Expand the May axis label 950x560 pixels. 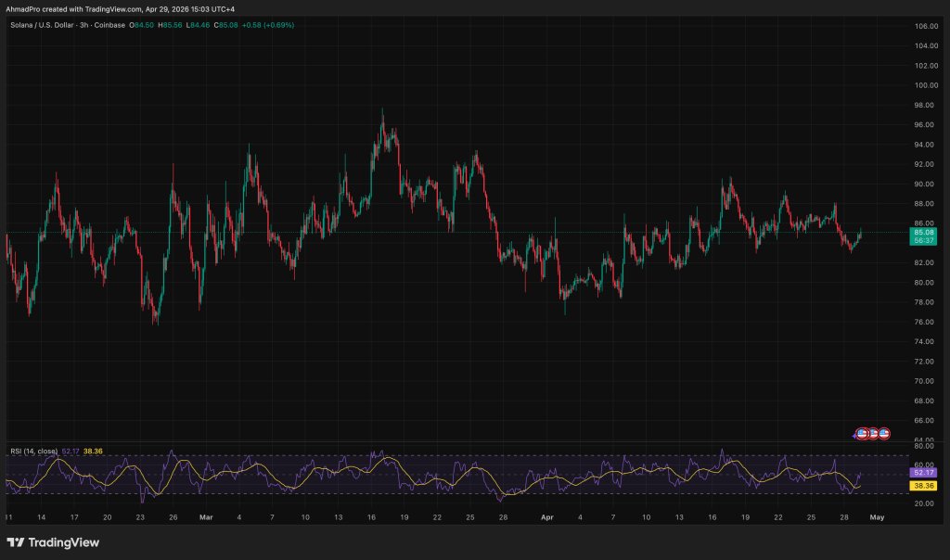click(878, 516)
